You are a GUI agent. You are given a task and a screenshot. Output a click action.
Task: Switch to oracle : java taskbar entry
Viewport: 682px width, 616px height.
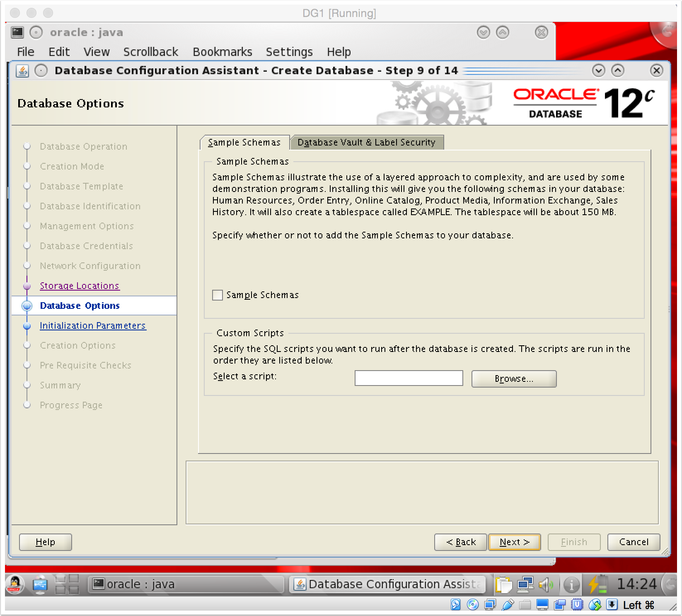pyautogui.click(x=185, y=584)
